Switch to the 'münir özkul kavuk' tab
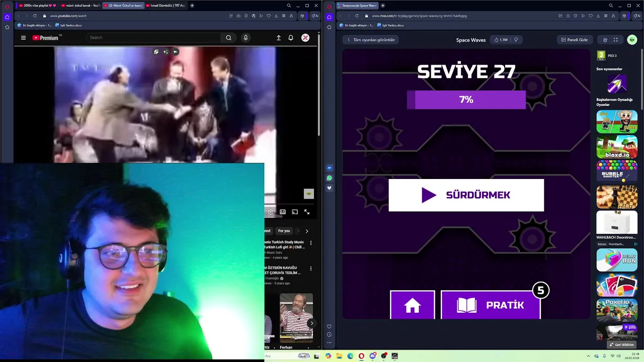 point(80,6)
